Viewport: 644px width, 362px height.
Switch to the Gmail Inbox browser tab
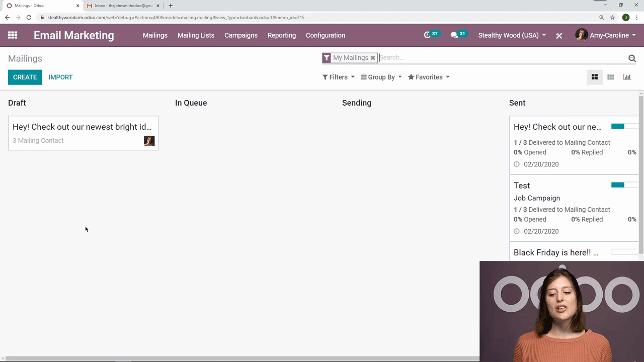click(123, 6)
